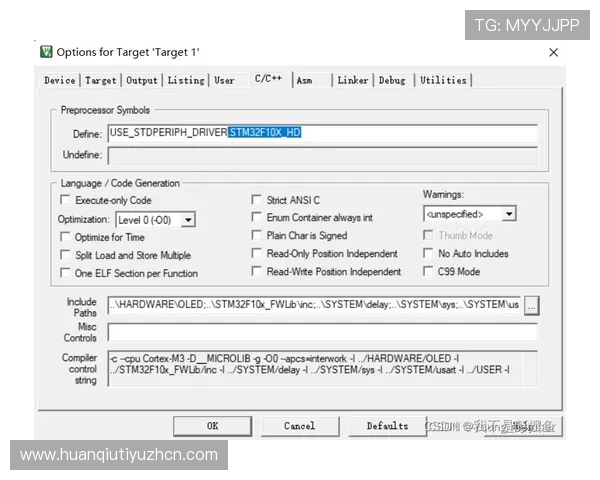Open Include Paths browse button
This screenshot has width=600, height=480.
[x=531, y=304]
